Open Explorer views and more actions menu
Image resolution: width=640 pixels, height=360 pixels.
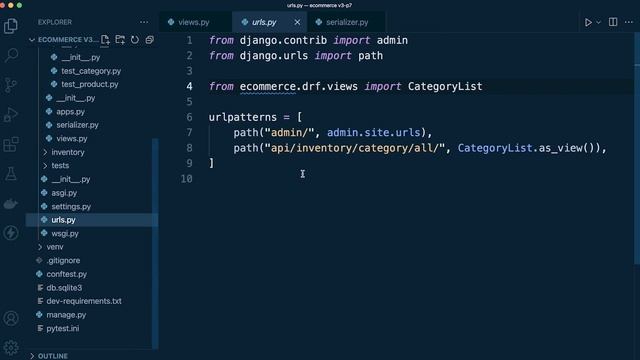pos(144,22)
